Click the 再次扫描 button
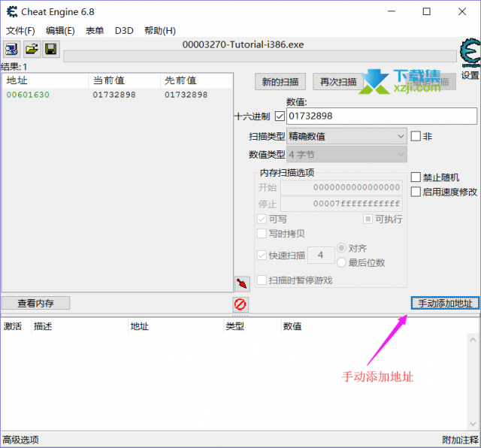481x448 pixels. (x=338, y=82)
